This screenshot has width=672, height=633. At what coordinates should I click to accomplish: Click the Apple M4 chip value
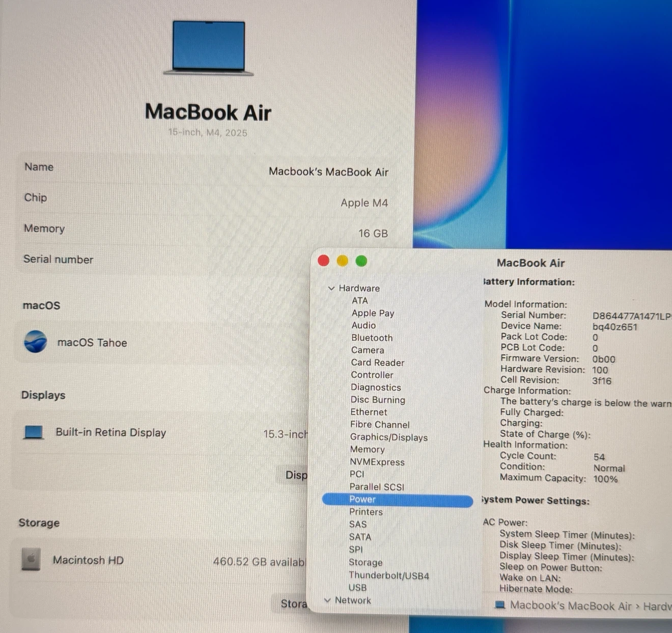click(364, 203)
